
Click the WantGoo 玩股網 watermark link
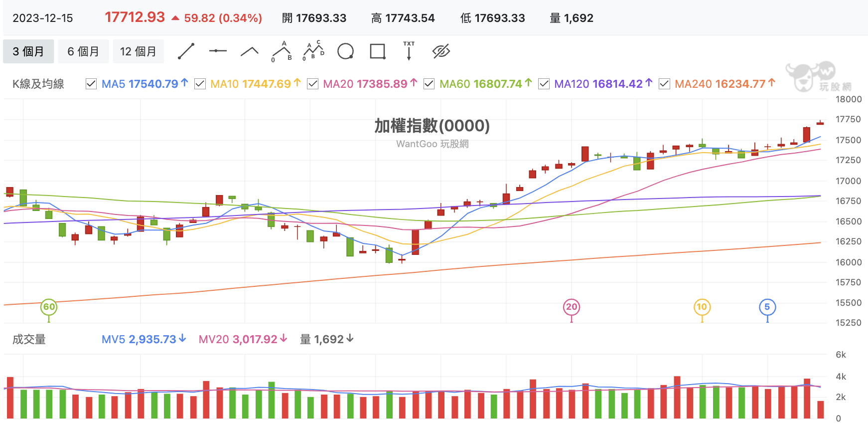click(433, 144)
